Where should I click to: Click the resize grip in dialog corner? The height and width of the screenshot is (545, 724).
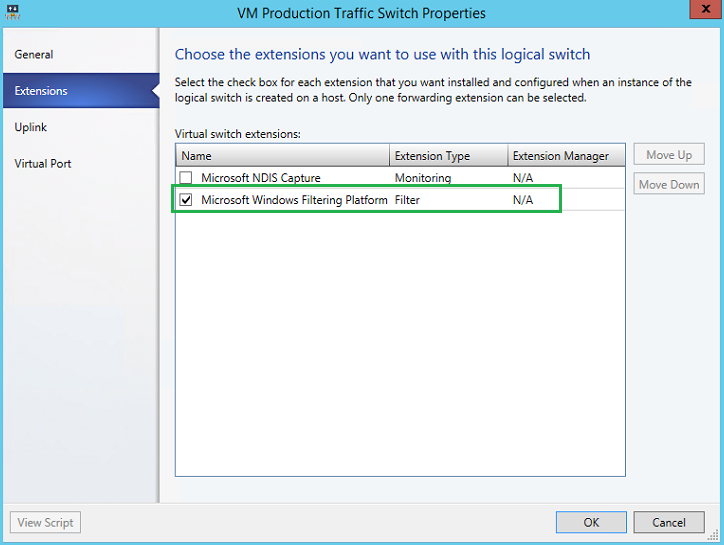coord(713,535)
